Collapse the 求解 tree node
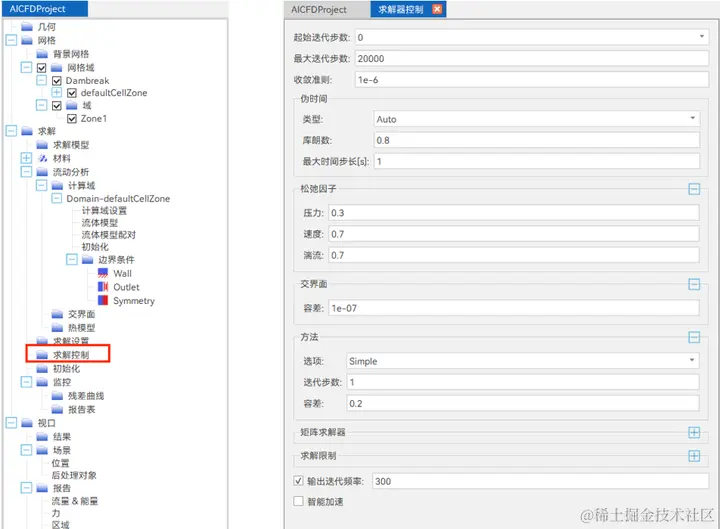The image size is (720, 529). point(11,131)
